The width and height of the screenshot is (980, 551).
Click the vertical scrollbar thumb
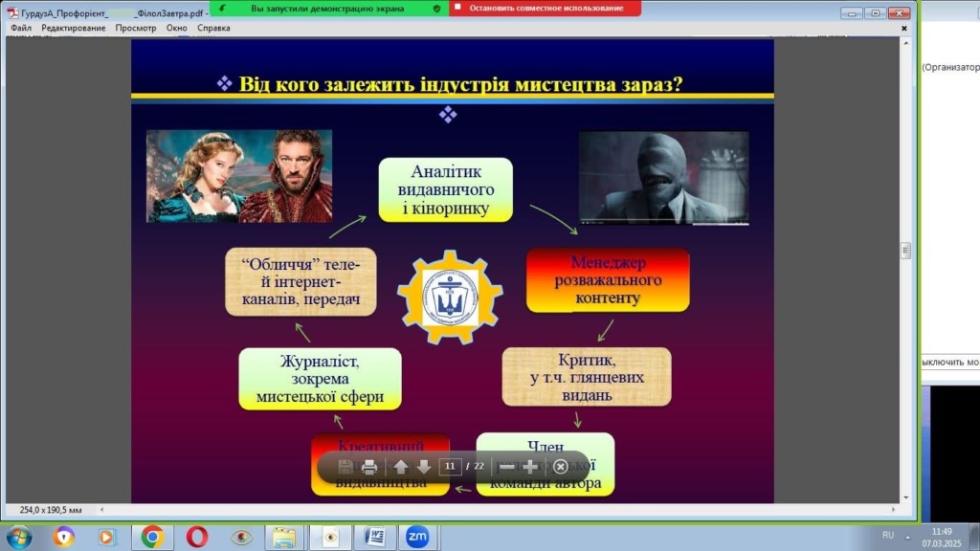[905, 251]
